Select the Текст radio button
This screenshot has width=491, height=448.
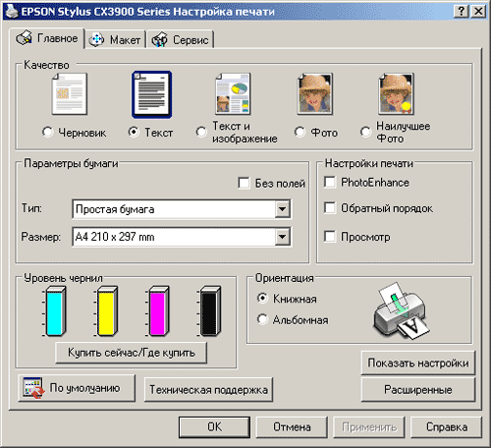(x=134, y=132)
